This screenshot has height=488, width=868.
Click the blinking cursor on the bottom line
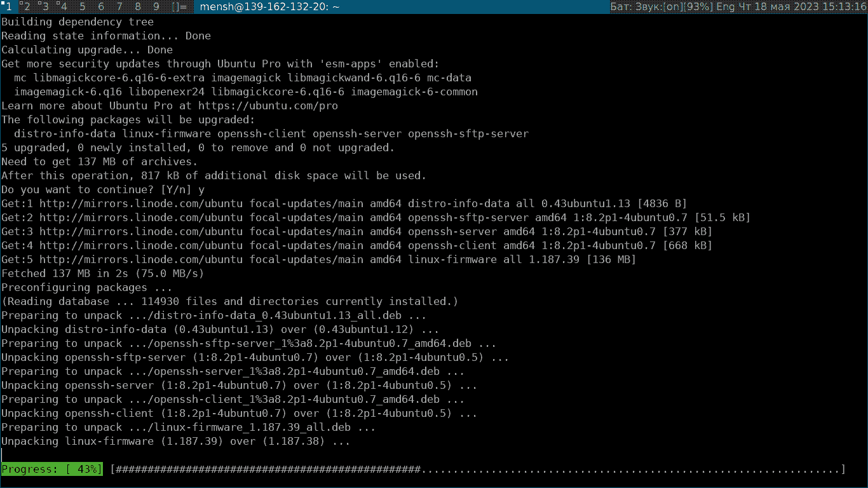point(2,455)
